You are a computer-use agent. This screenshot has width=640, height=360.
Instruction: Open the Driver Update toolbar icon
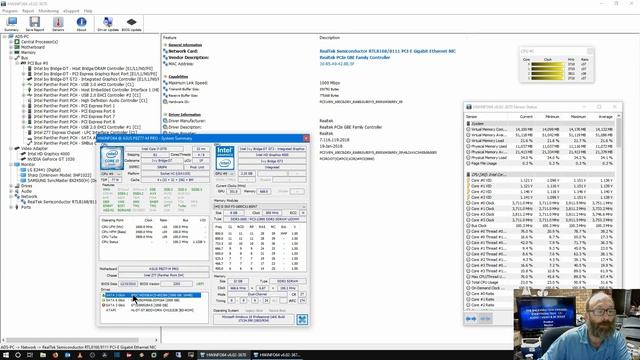[108, 24]
